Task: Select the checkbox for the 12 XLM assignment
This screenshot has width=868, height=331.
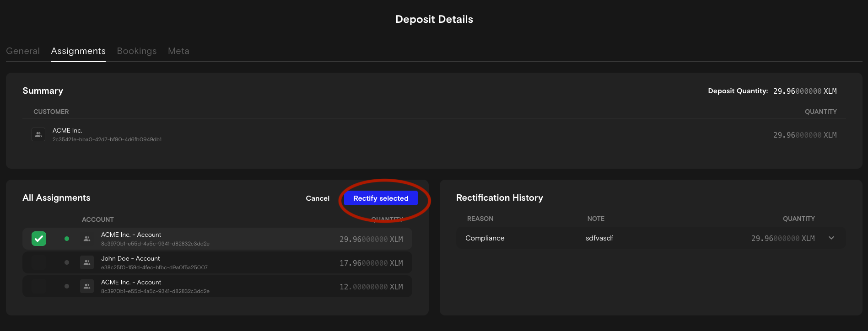Action: tap(39, 286)
